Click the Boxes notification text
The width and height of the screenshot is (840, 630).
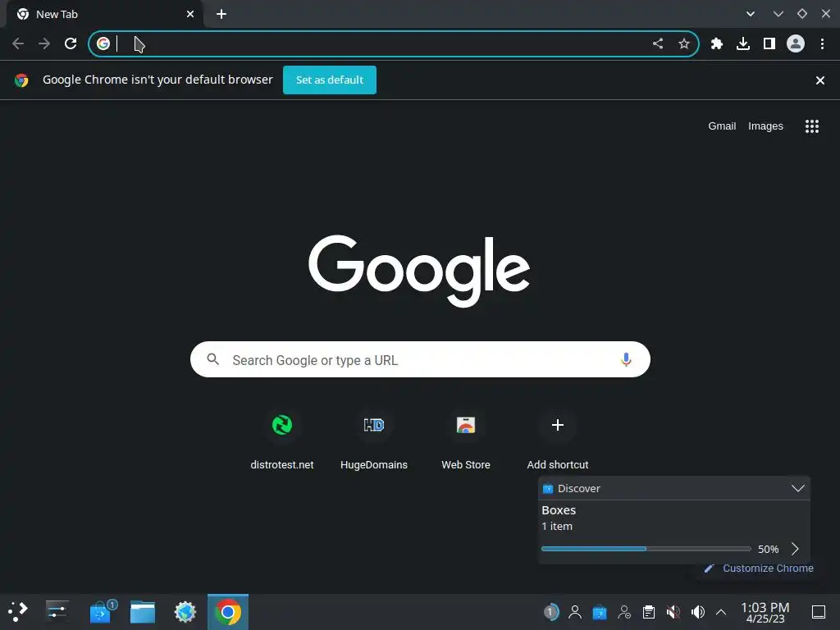[559, 510]
